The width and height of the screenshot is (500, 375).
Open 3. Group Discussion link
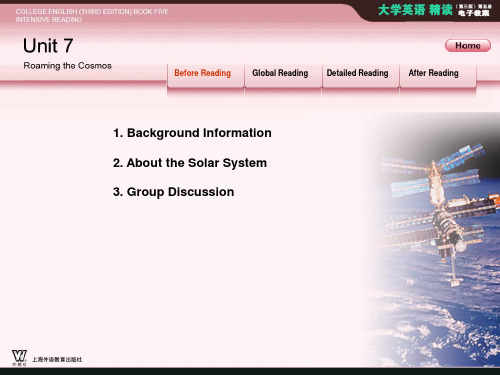tap(173, 192)
